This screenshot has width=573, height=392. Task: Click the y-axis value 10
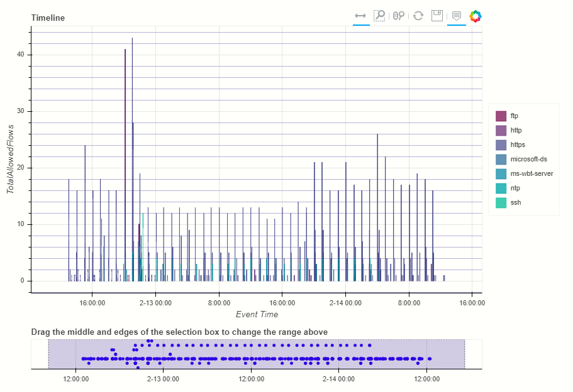pyautogui.click(x=21, y=224)
